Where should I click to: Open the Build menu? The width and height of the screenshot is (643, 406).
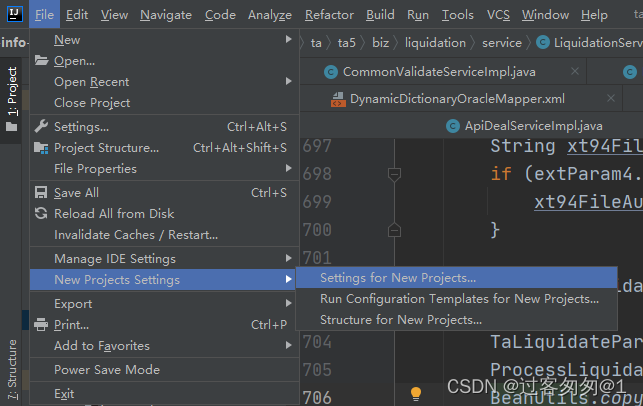tap(380, 15)
